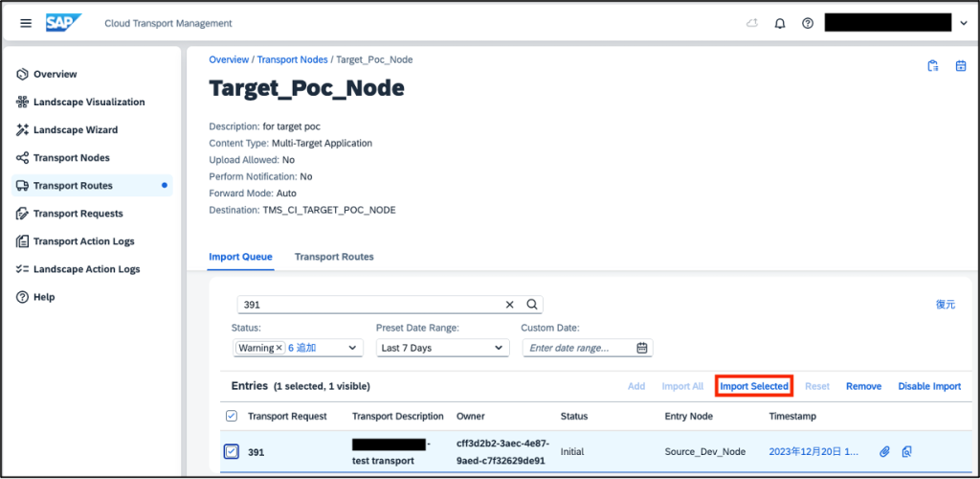
Task: Expand the Status filter dropdown
Action: click(x=352, y=348)
